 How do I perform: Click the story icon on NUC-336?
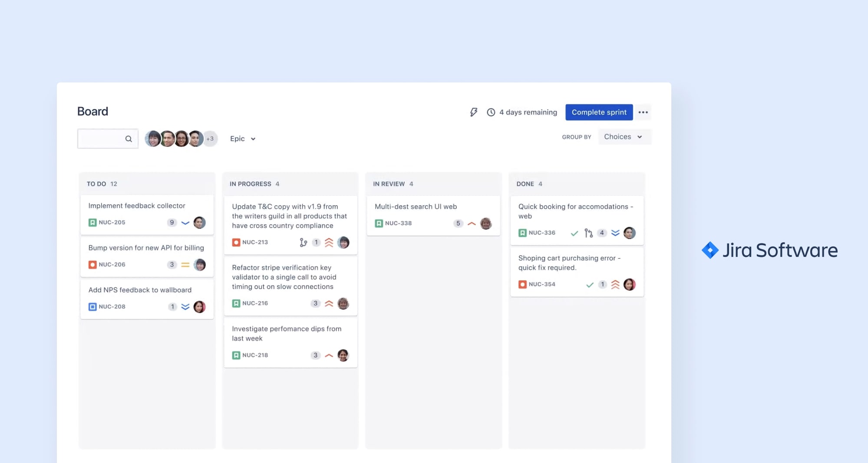point(523,233)
